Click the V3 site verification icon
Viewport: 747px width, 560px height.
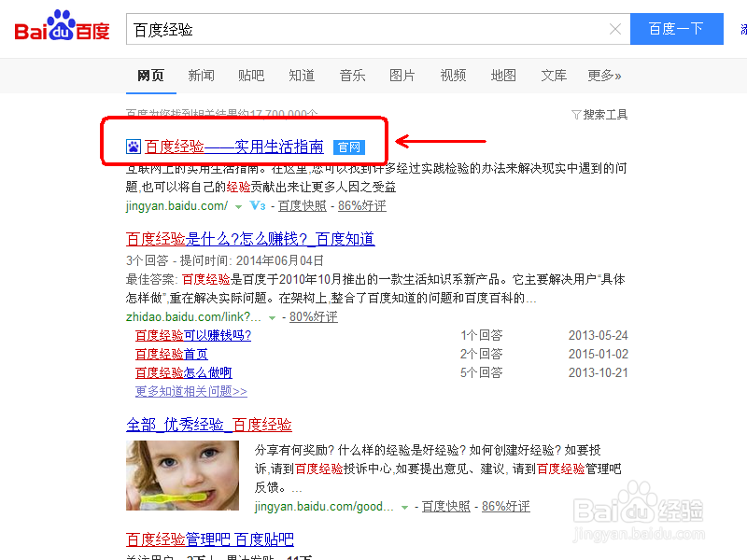tap(256, 204)
